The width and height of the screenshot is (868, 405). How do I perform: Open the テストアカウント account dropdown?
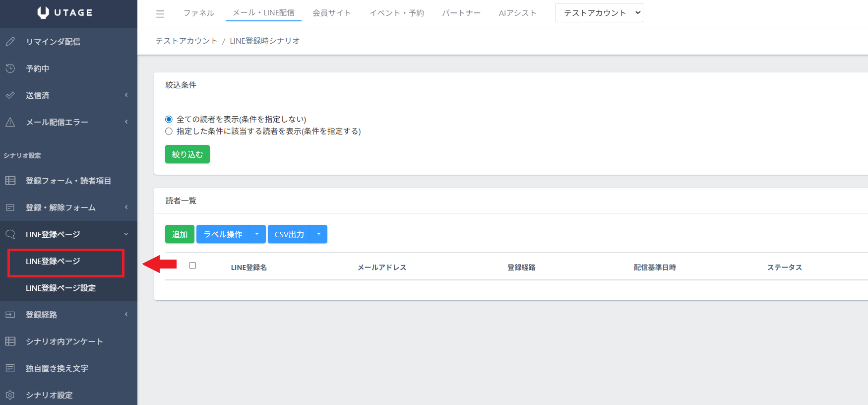click(599, 13)
